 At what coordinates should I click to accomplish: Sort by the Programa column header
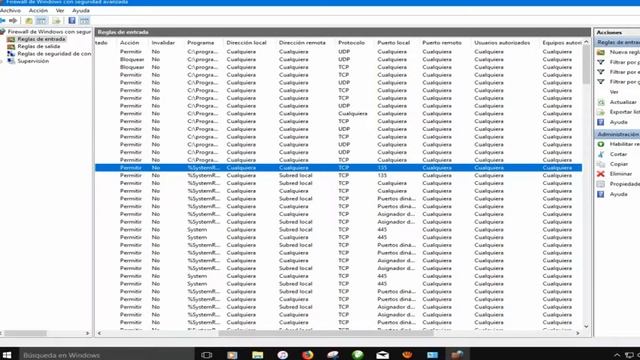[200, 42]
